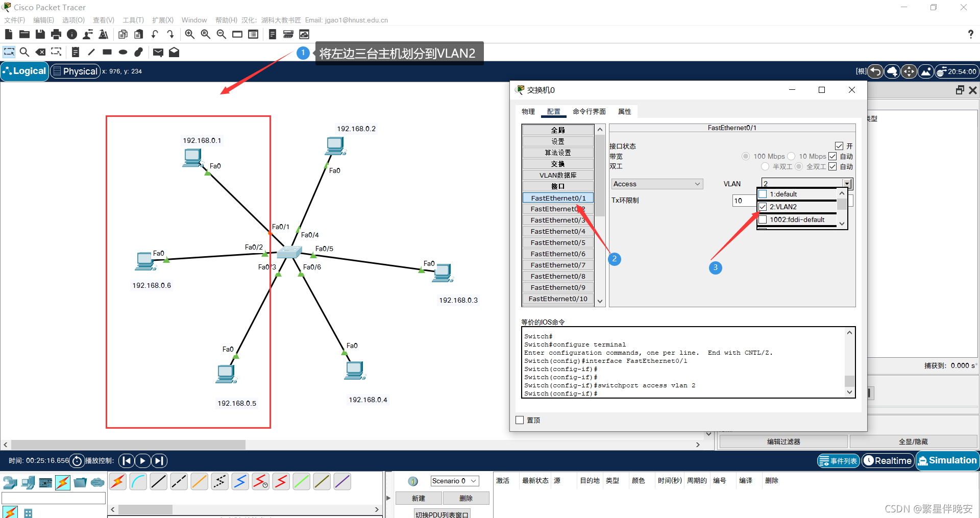Collapse the 交换 section header
This screenshot has height=518, width=980.
click(558, 164)
